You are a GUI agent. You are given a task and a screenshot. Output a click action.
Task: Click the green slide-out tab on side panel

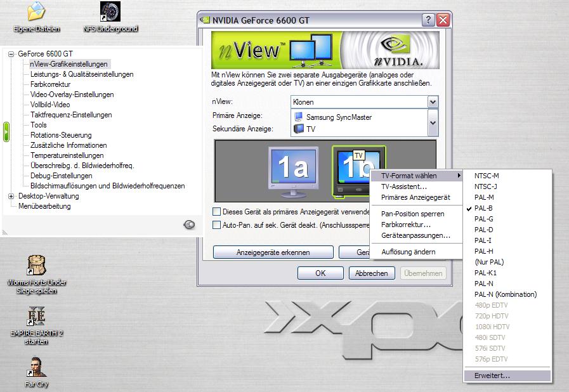[x=6, y=132]
